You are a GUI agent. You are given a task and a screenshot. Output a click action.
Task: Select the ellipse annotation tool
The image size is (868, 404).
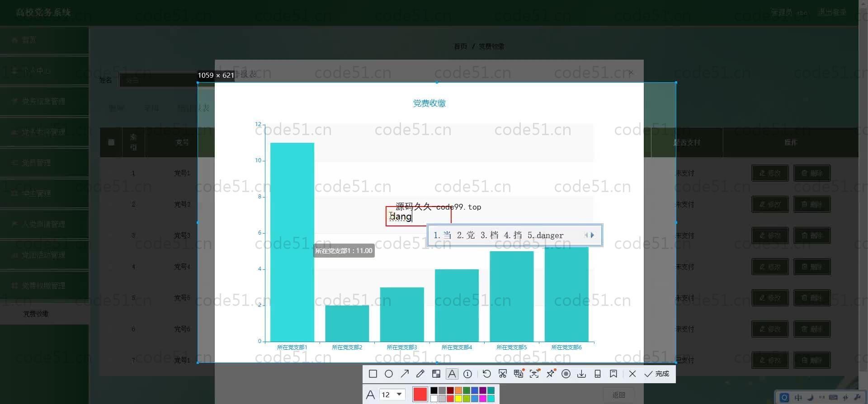click(x=389, y=374)
